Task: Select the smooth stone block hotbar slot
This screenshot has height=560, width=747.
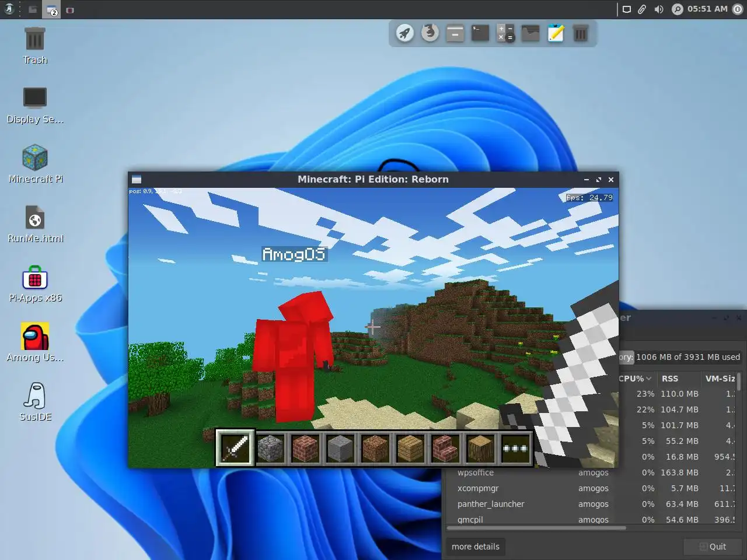Action: [x=340, y=448]
